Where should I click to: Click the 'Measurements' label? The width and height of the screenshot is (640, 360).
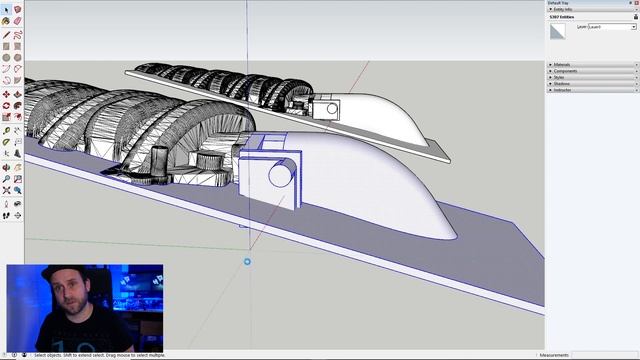(554, 355)
